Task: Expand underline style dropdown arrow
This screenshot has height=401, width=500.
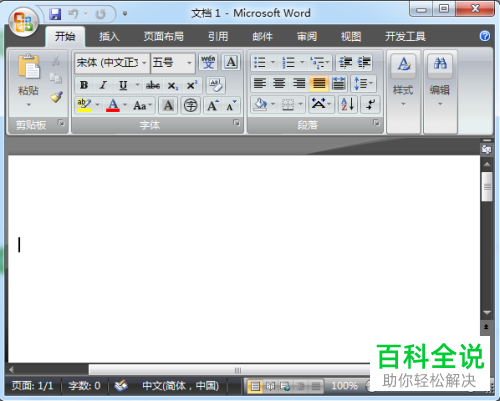Action: [137, 85]
